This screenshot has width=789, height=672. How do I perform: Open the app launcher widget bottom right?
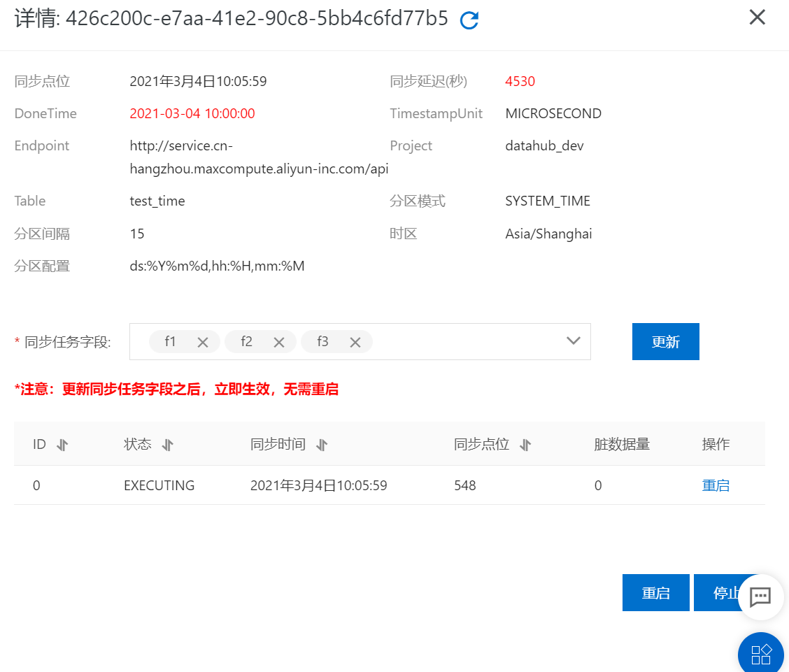coord(760,654)
